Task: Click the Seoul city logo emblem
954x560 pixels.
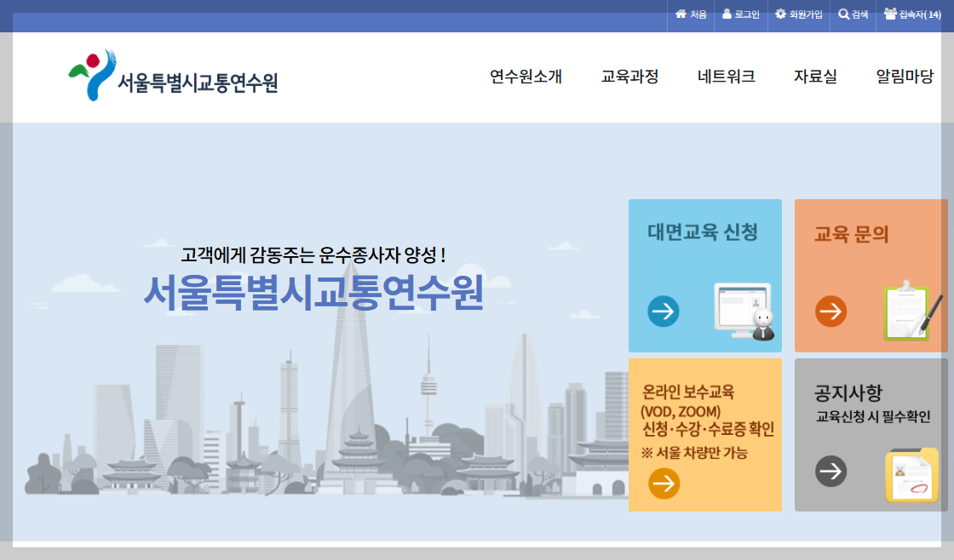Action: 92,75
